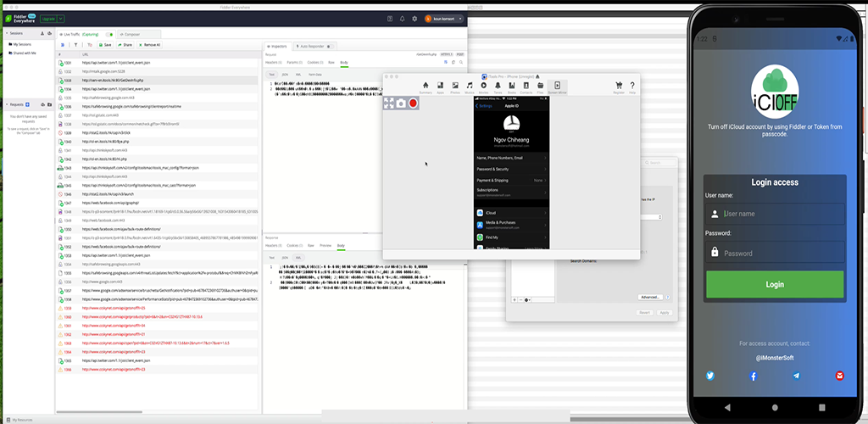Open Name, Phone Numbers, Email row chevron

click(545, 158)
